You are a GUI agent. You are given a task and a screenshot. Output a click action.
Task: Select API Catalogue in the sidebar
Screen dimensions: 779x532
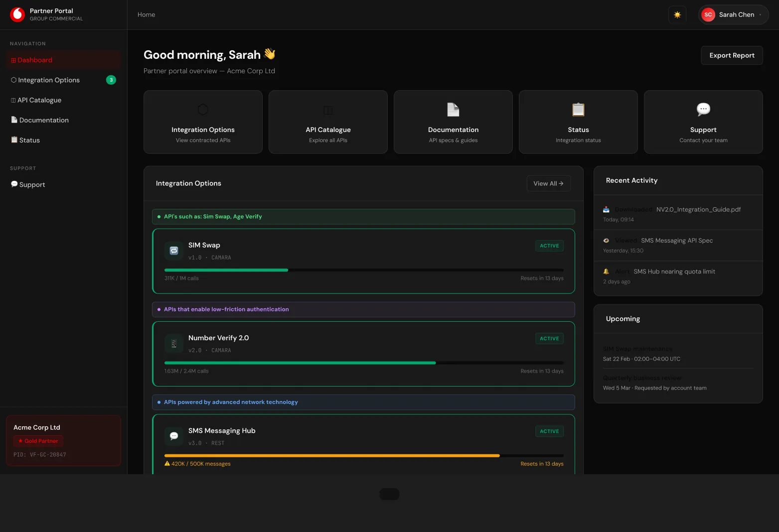pos(63,100)
